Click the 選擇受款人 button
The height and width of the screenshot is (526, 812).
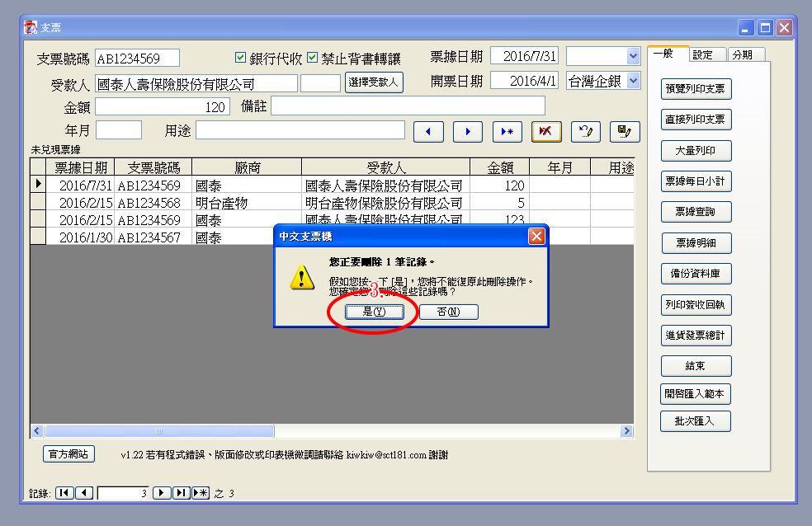pos(374,82)
